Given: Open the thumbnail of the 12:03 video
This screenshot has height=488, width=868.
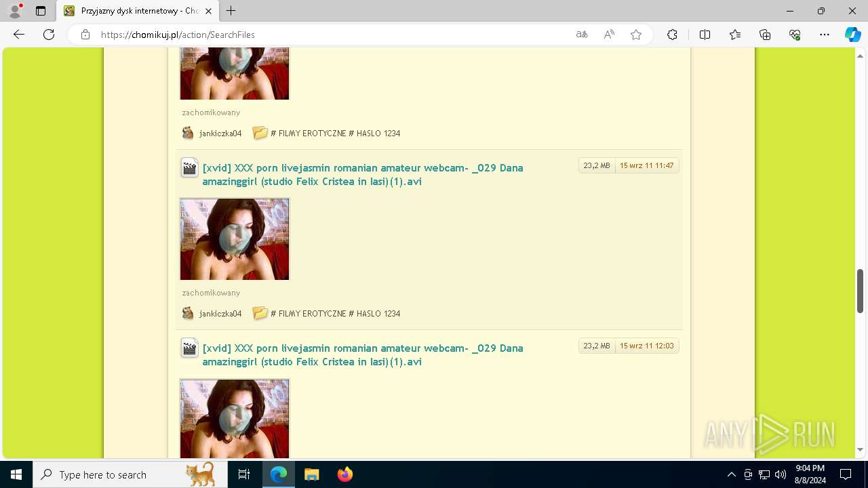Looking at the screenshot, I should [235, 418].
